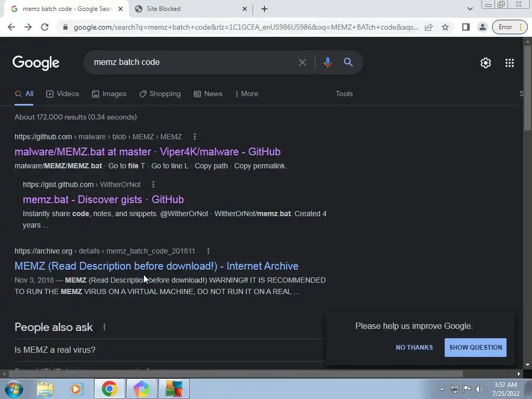Click the scrollbar down arrow
Screen dimensions: 532x399
[x=527, y=365]
